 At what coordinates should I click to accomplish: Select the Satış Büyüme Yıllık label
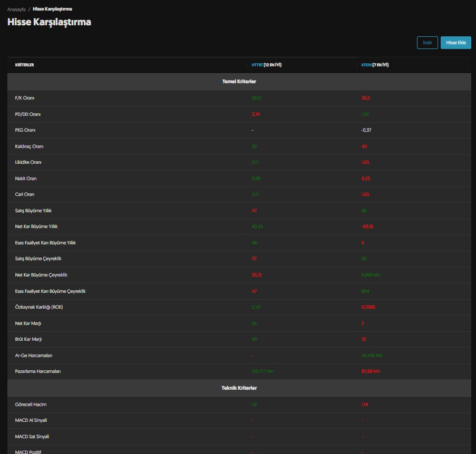[33, 211]
